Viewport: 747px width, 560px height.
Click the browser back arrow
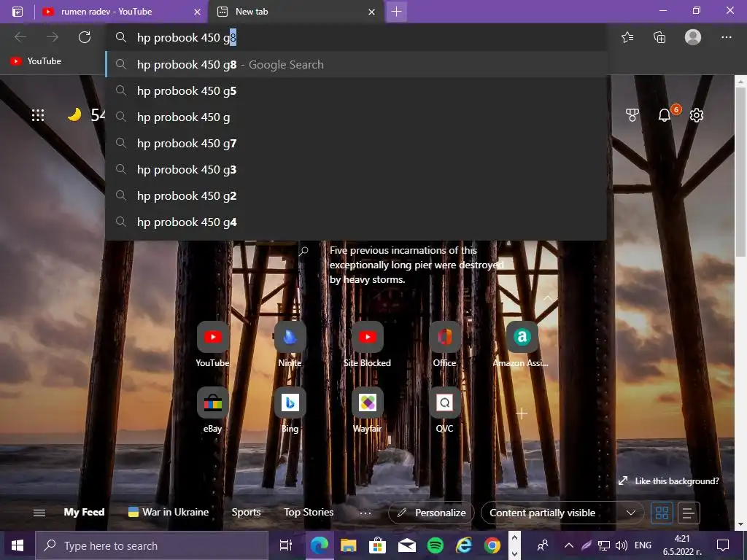click(20, 37)
